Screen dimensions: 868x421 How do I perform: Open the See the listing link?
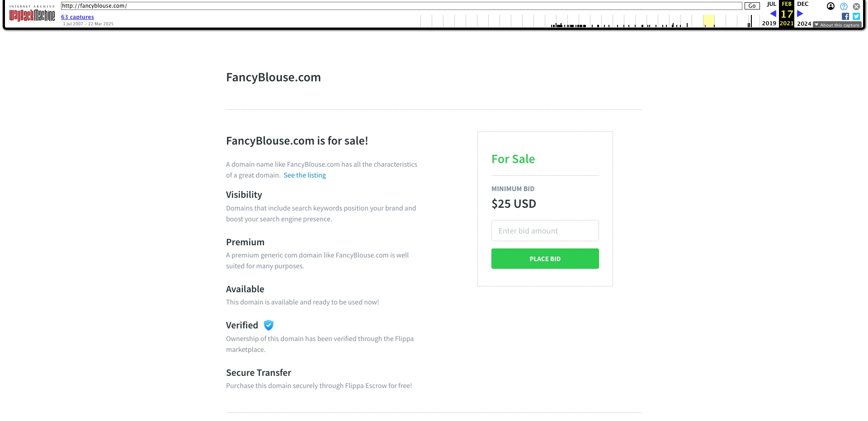305,175
